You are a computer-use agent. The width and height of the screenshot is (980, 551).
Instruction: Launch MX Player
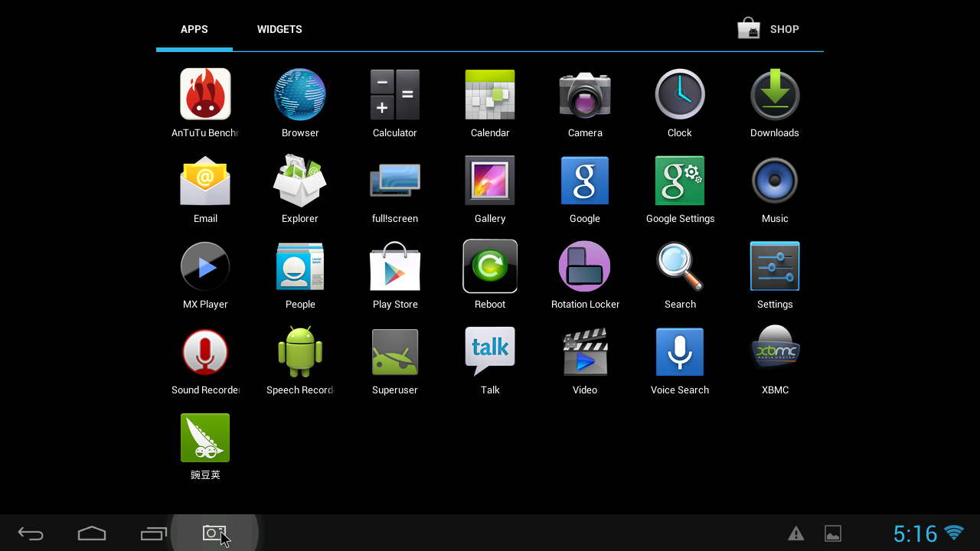pos(205,266)
